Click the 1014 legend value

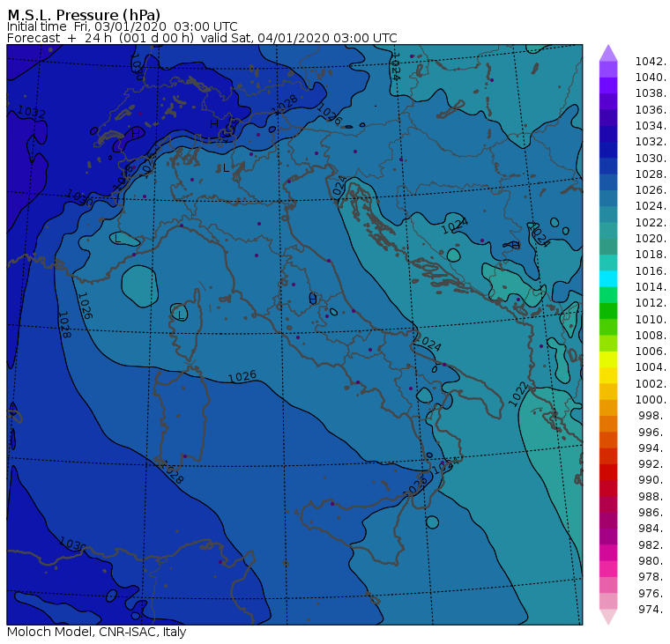point(651,287)
